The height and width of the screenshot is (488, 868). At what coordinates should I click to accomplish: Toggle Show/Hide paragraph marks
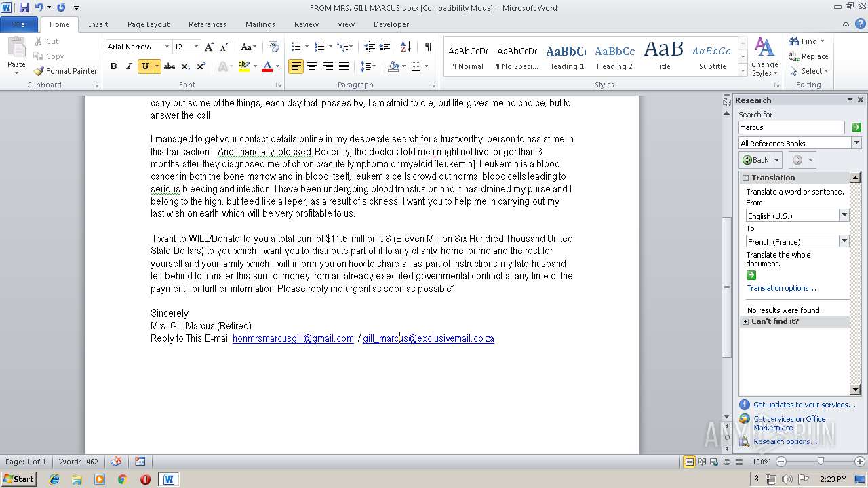(429, 47)
